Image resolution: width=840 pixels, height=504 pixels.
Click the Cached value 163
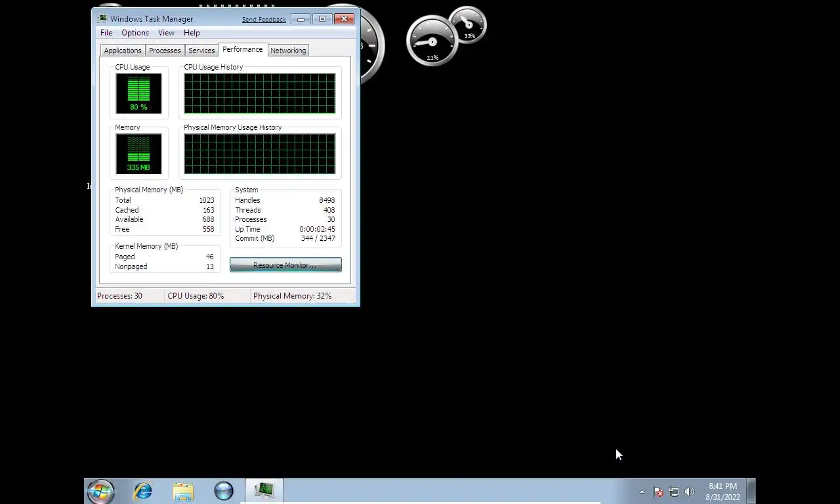click(208, 210)
